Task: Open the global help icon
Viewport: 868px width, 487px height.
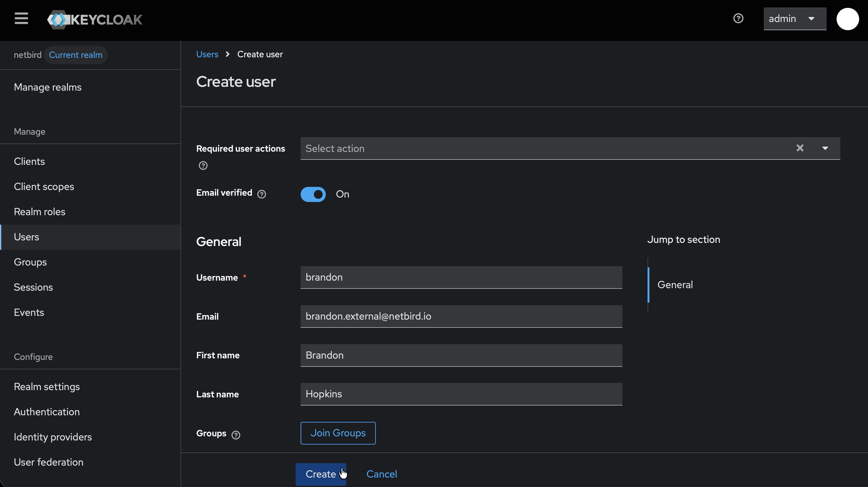Action: [x=738, y=19]
